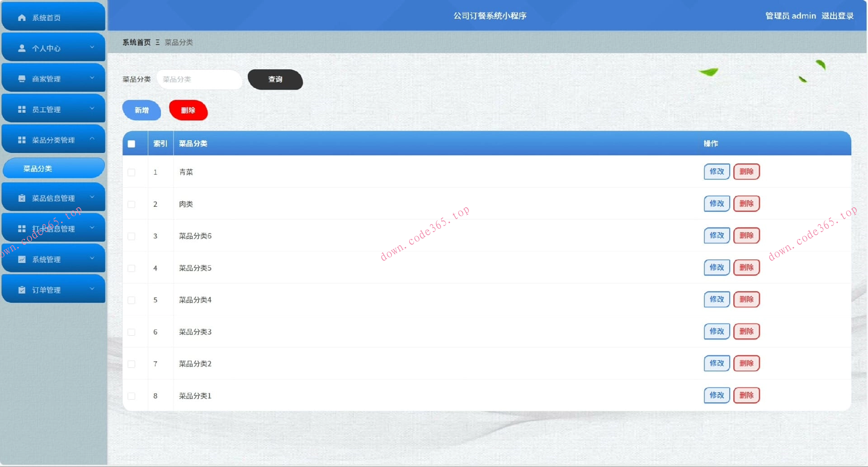Delete 菜品分类3 with its 删除 button
This screenshot has width=868, height=467.
(x=746, y=331)
